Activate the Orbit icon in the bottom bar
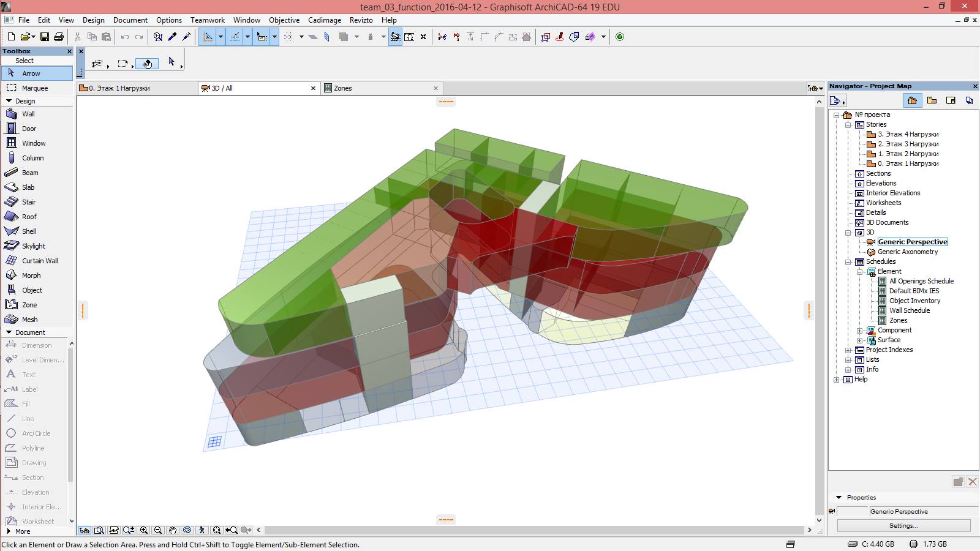The height and width of the screenshot is (551, 980). click(x=187, y=530)
